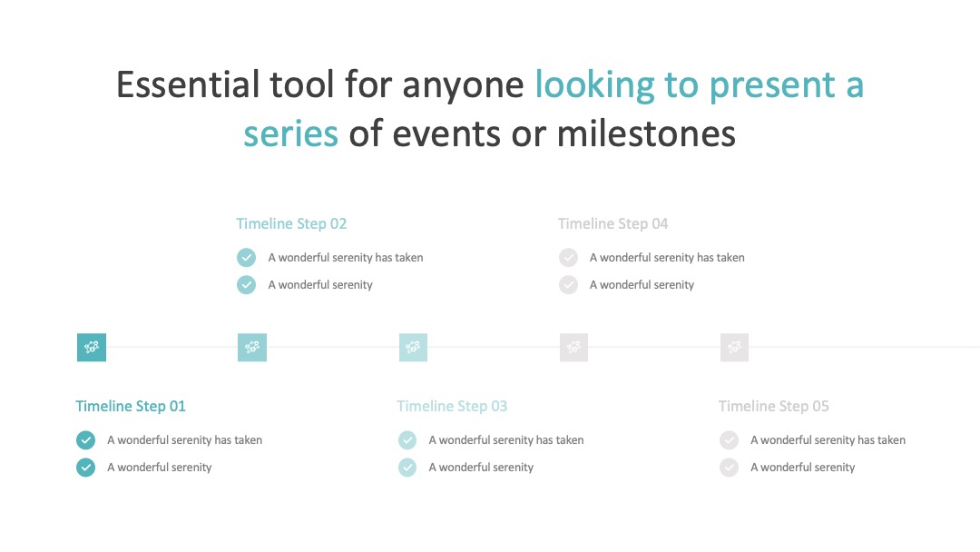Screen dimensions: 980x552
Task: Click first checkmark icon under Timeline Step 01
Action: 85,440
